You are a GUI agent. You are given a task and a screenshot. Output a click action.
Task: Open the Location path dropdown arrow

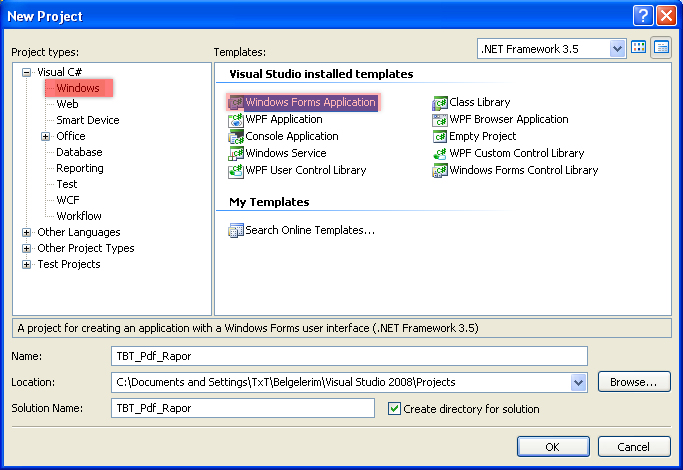(578, 382)
